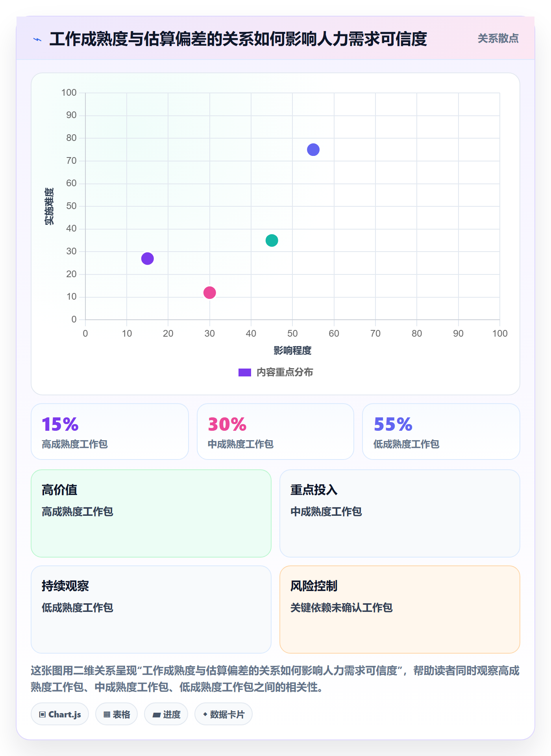
Task: Click the 关系散点 label in header
Action: coord(498,39)
